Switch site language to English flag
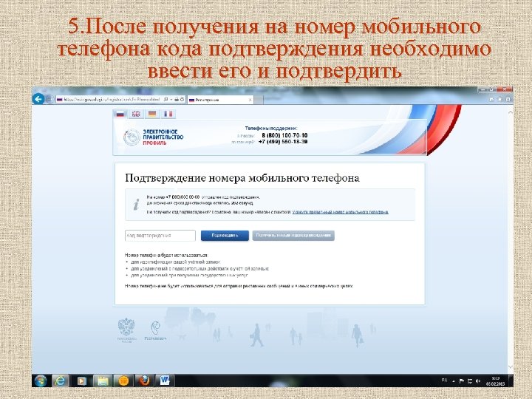This screenshot has width=532, height=399. [136, 114]
